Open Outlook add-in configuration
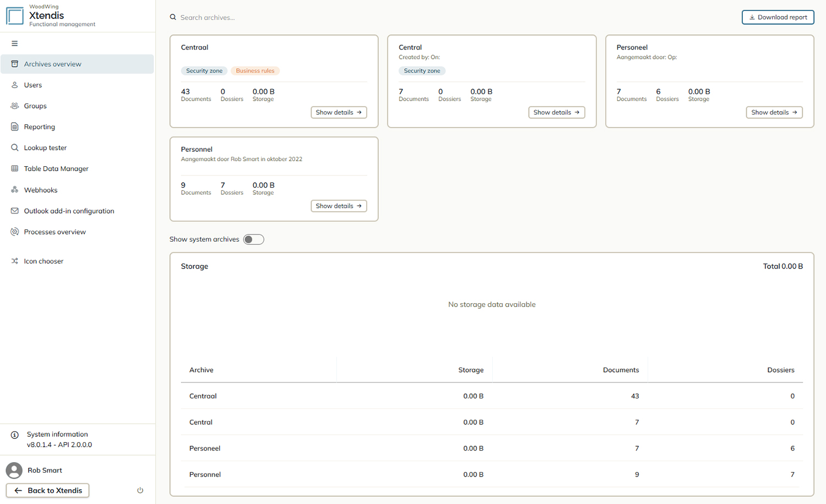The width and height of the screenshot is (826, 504). (77, 211)
